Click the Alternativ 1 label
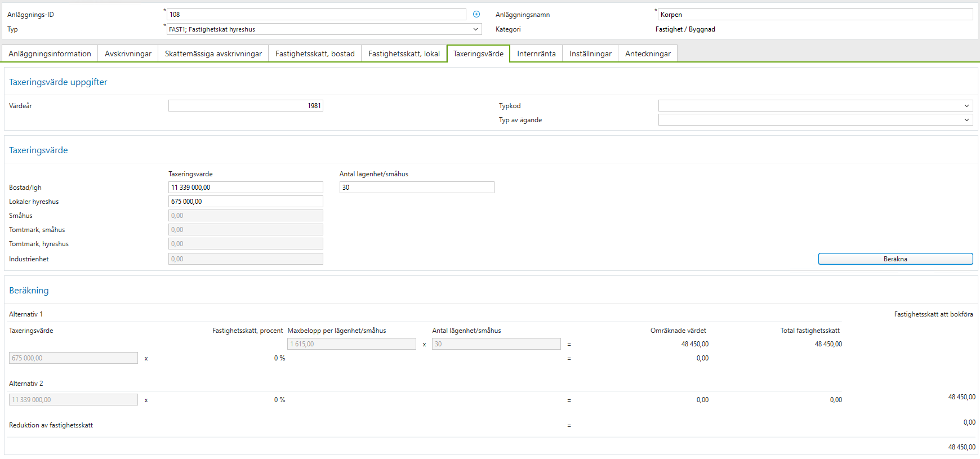 [x=26, y=314]
